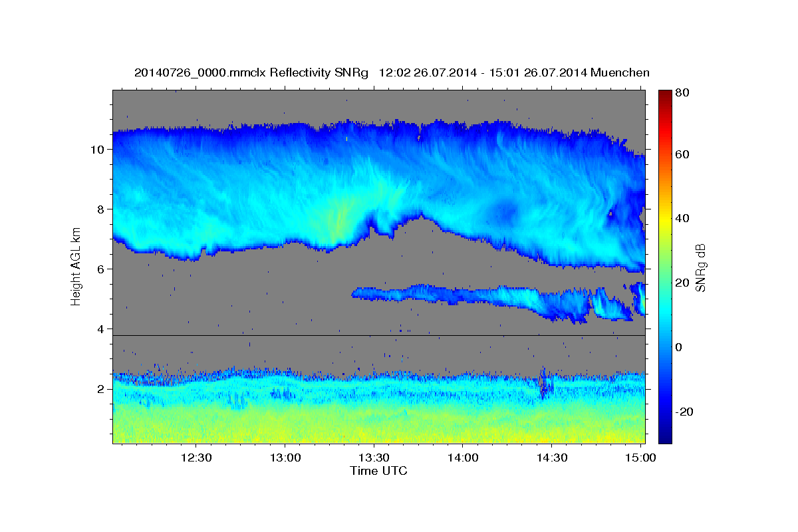
Task: Click the 13:30 time tick label
Action: click(x=374, y=458)
